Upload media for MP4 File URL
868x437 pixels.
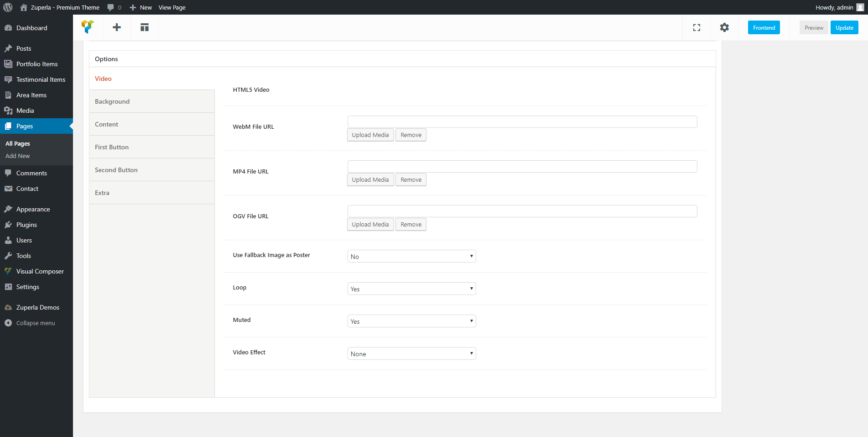click(370, 180)
